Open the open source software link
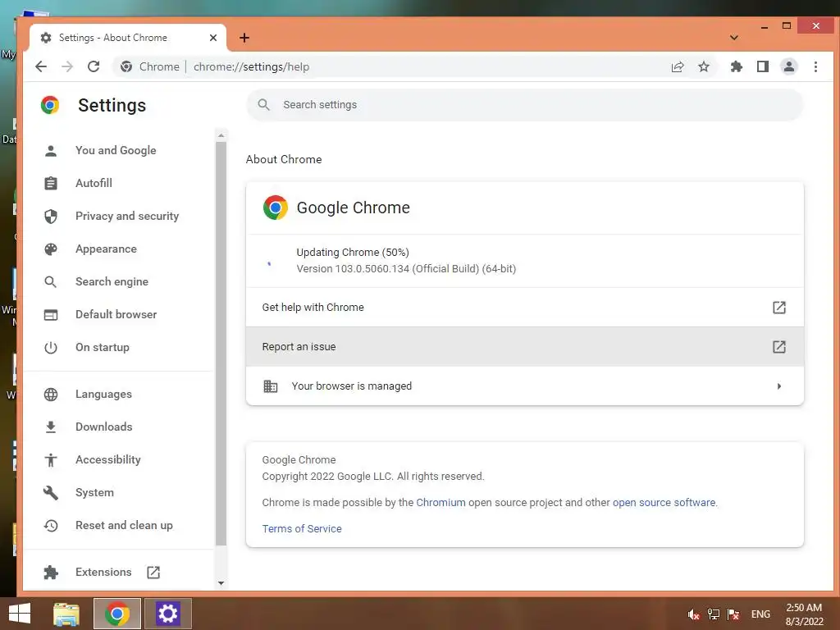 pyautogui.click(x=664, y=503)
